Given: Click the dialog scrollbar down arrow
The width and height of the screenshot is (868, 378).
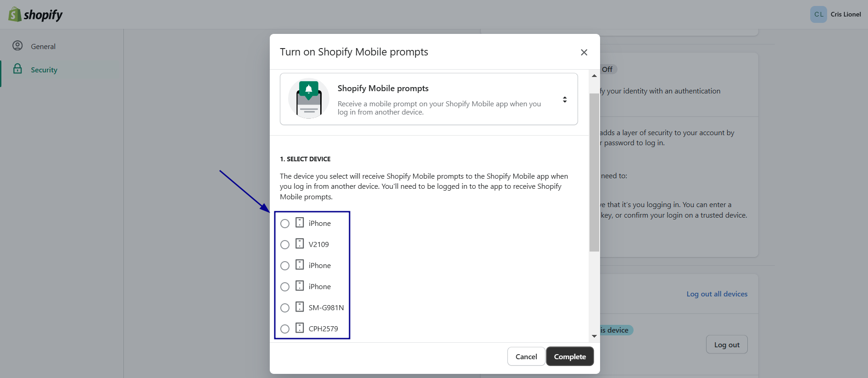Looking at the screenshot, I should coord(594,336).
